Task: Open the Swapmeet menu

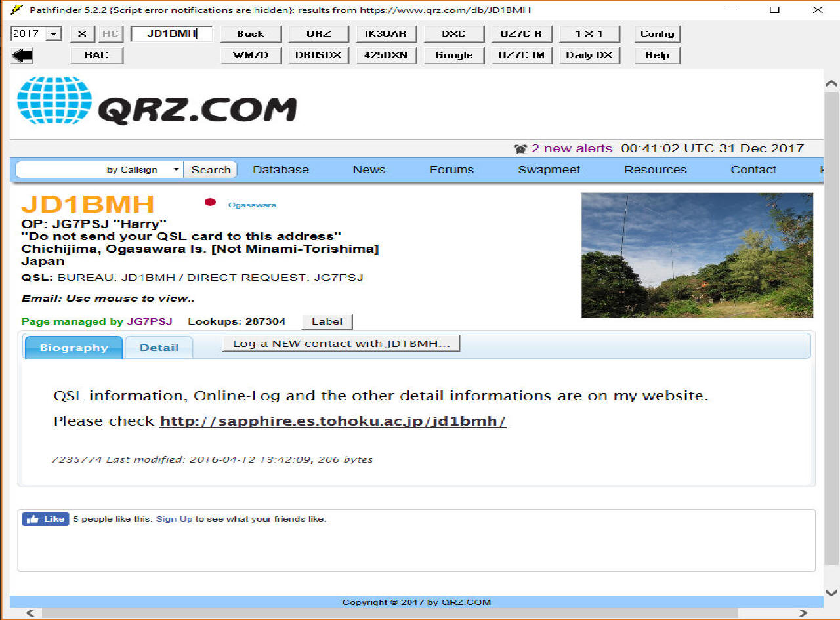Action: point(549,169)
